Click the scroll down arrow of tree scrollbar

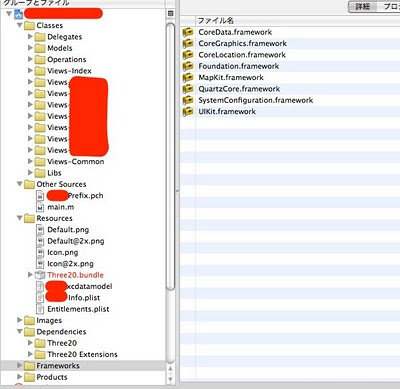click(x=170, y=379)
